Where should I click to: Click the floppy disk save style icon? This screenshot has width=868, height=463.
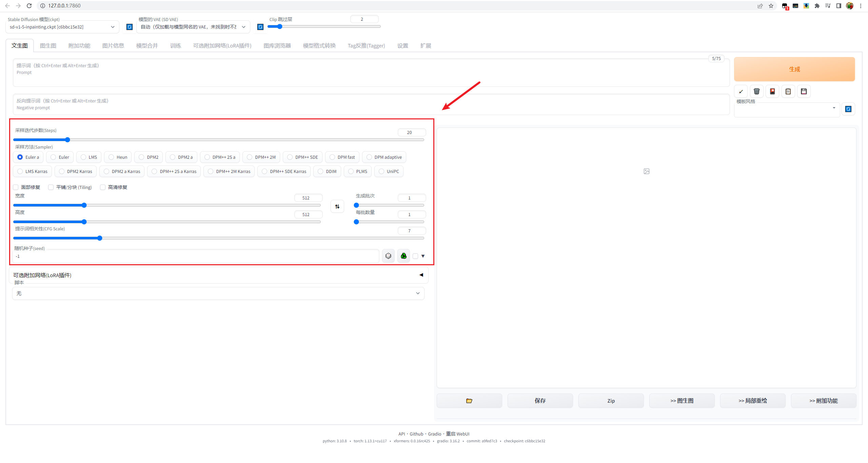(x=804, y=91)
